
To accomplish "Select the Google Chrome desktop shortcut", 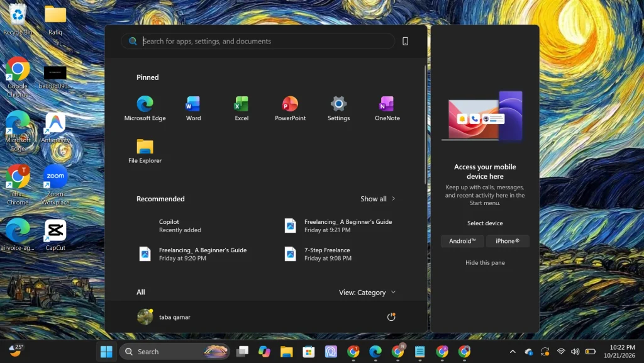I will click(x=17, y=77).
